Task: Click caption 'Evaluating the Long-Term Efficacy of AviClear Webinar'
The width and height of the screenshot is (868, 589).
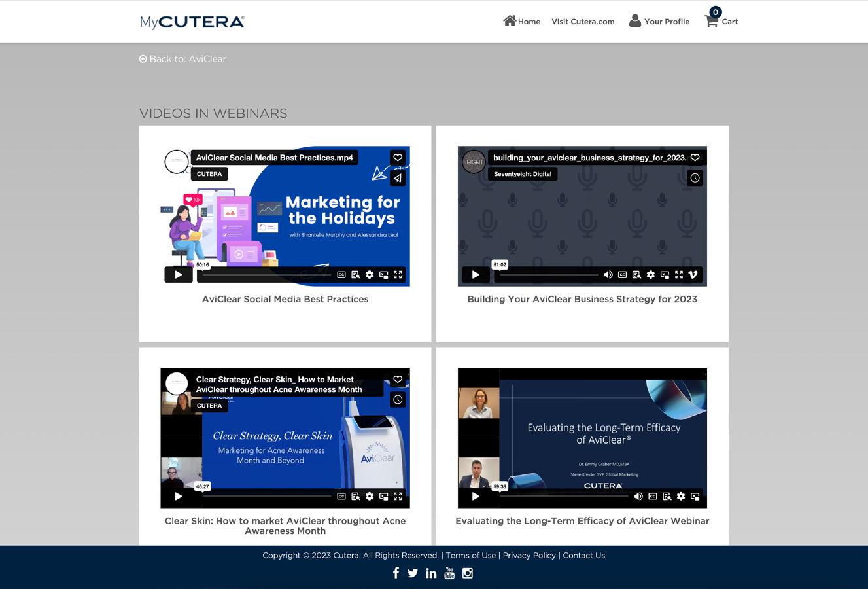Action: click(x=582, y=521)
